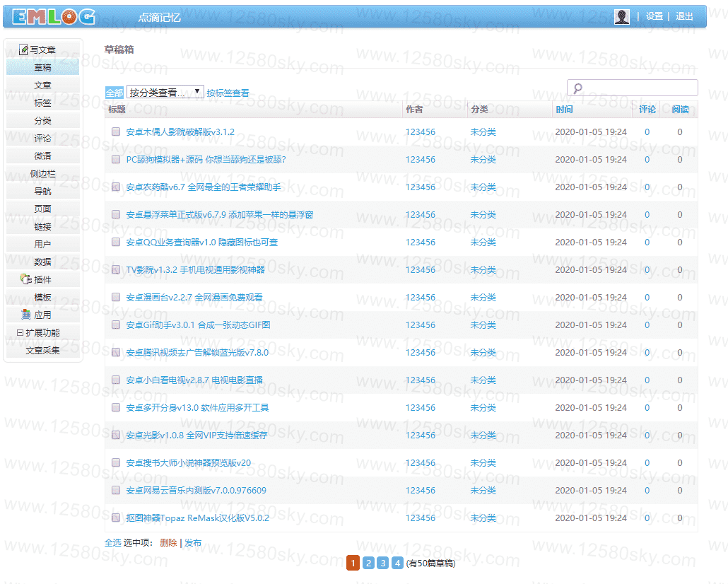
Task: Open 导航 in the sidebar
Action: click(x=42, y=191)
